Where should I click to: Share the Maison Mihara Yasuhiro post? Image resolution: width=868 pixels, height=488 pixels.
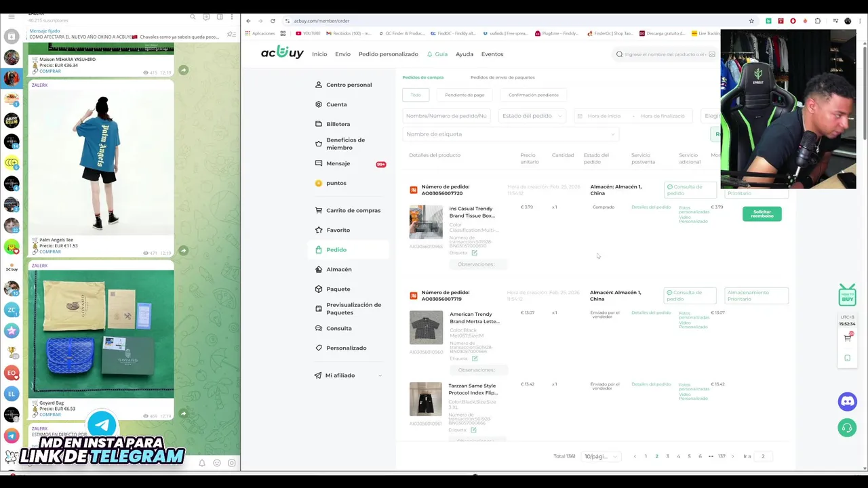coord(183,70)
